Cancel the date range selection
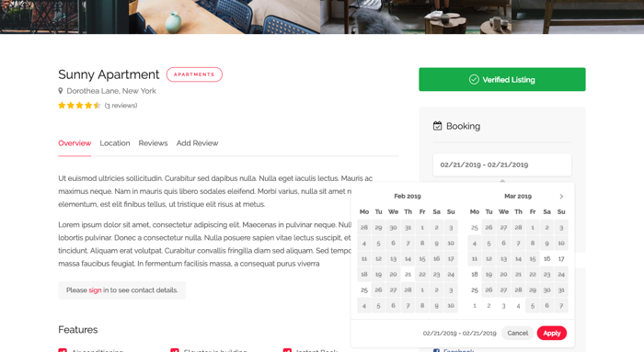The height and width of the screenshot is (352, 644). [517, 333]
